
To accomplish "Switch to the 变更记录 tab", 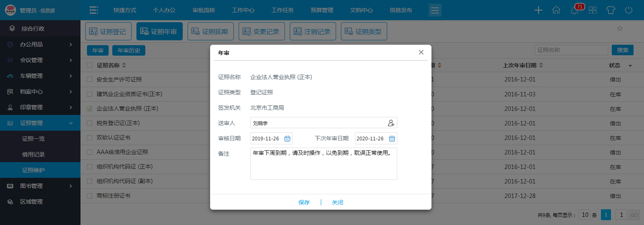I will coord(262,31).
